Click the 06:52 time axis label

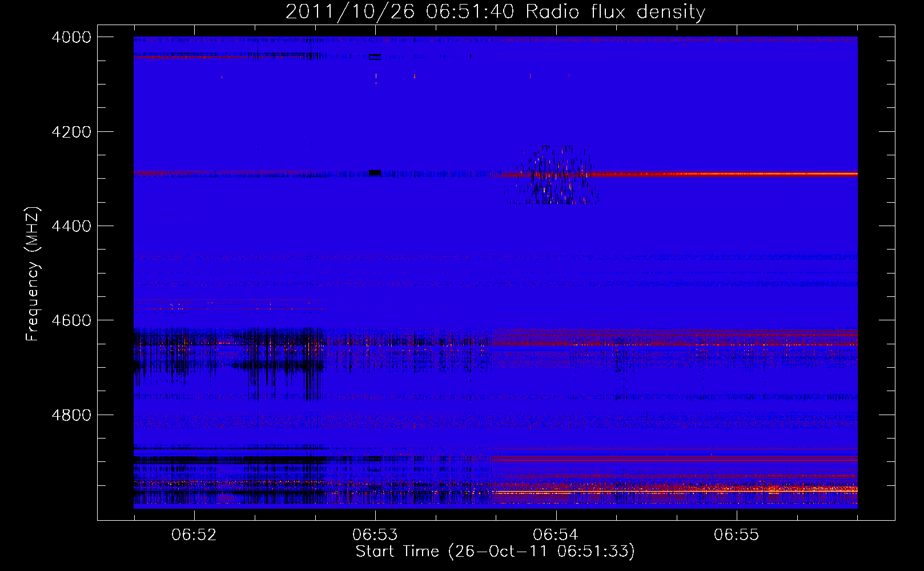(194, 534)
